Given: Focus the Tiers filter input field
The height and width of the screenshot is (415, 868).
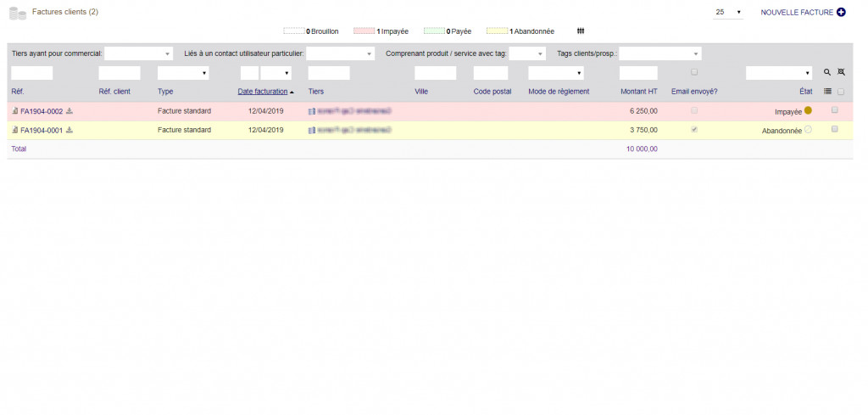Looking at the screenshot, I should (329, 73).
